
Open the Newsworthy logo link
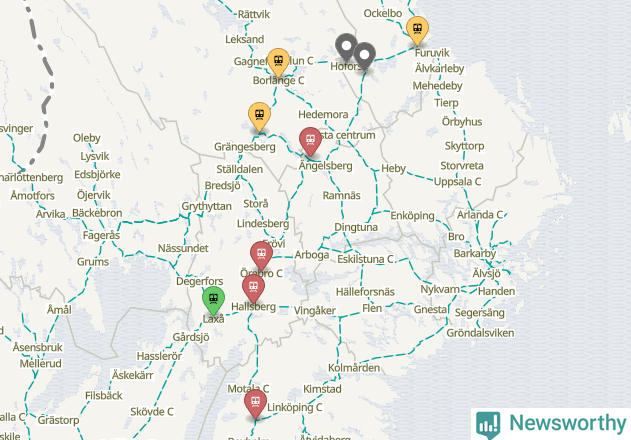[551, 424]
